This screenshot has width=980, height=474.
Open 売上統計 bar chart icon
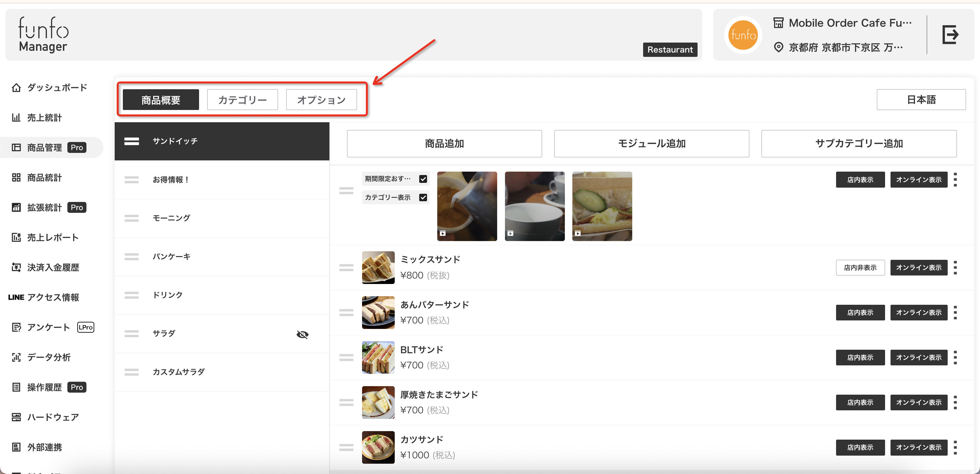coord(16,117)
